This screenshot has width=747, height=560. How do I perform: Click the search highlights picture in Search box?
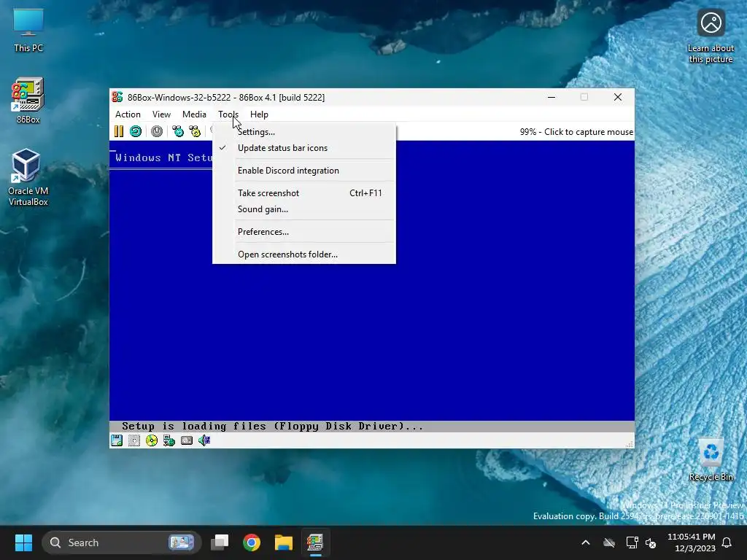tap(181, 542)
